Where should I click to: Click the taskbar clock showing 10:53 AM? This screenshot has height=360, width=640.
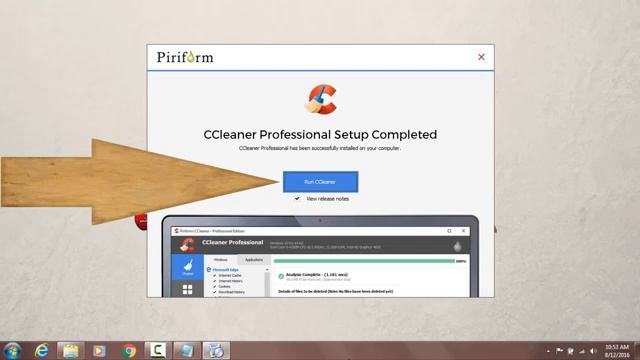617,351
